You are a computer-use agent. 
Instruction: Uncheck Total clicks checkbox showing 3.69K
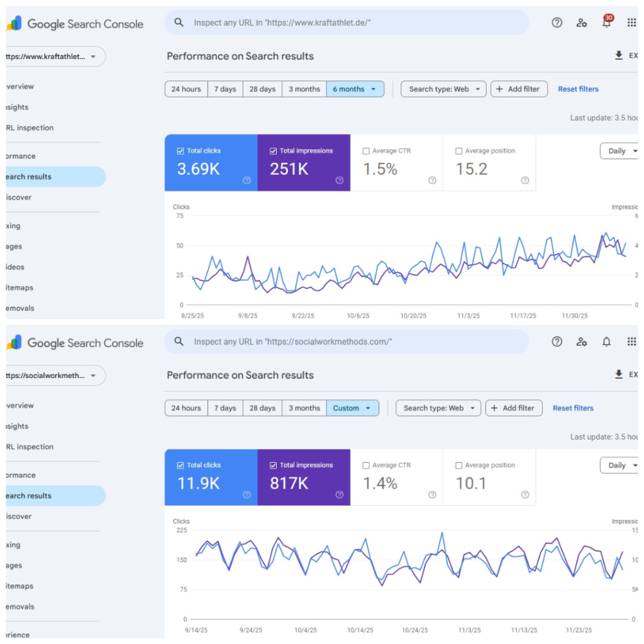pyautogui.click(x=181, y=151)
